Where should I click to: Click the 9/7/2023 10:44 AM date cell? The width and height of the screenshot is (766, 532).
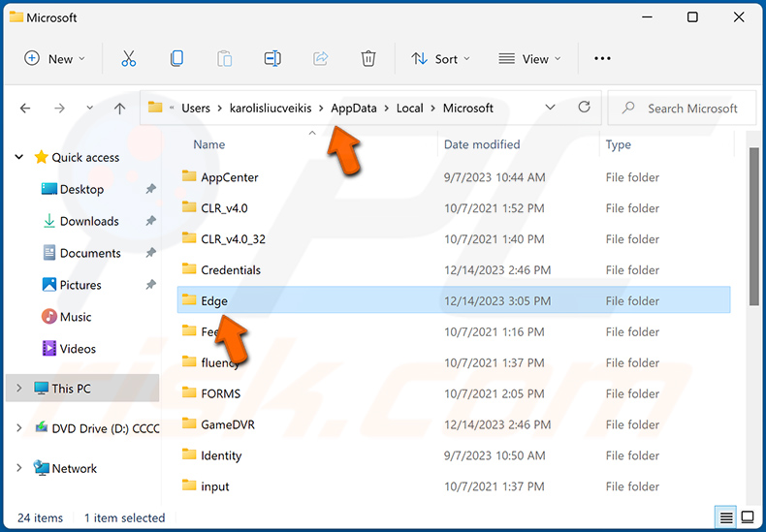495,177
